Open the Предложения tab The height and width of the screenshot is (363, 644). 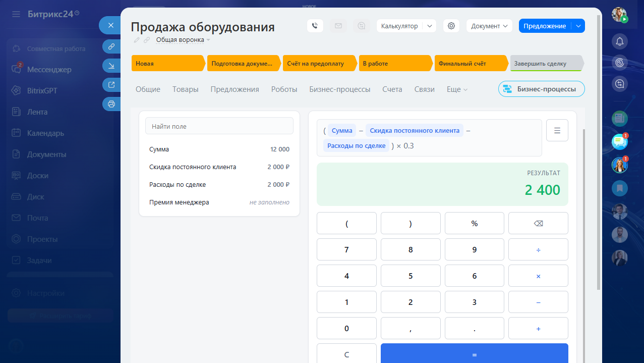pos(235,89)
